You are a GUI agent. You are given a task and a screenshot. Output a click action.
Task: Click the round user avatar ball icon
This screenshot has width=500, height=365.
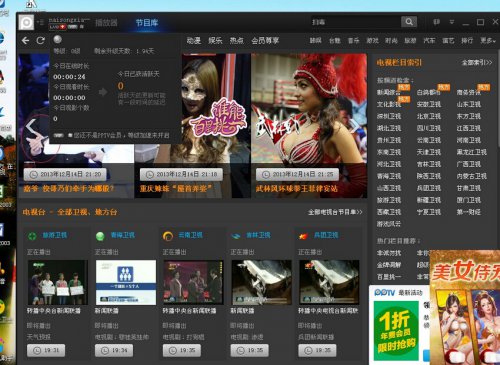tap(57, 39)
